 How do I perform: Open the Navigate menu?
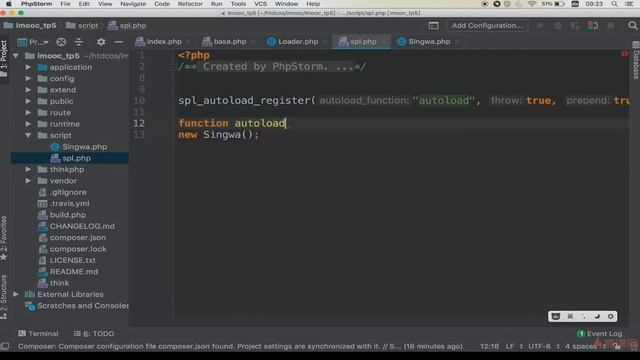[x=133, y=4]
